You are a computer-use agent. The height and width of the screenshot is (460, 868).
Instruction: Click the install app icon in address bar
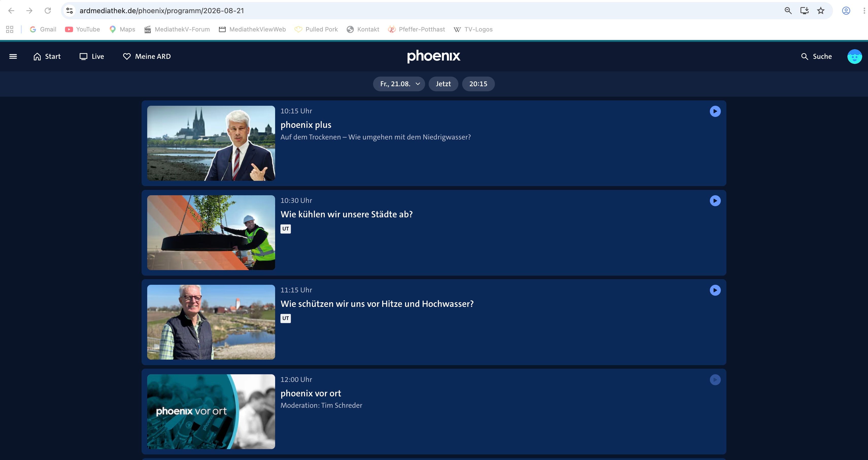804,11
